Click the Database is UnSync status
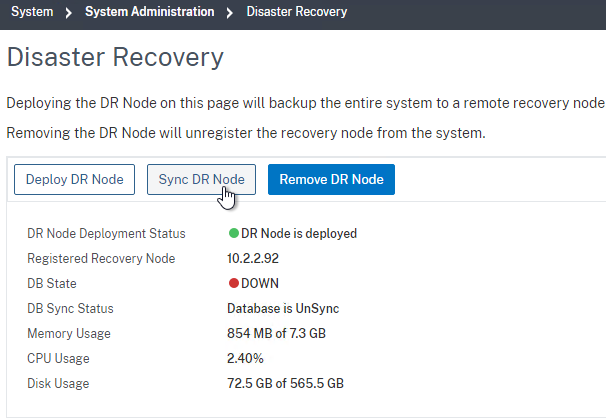This screenshot has height=418, width=606. (283, 308)
